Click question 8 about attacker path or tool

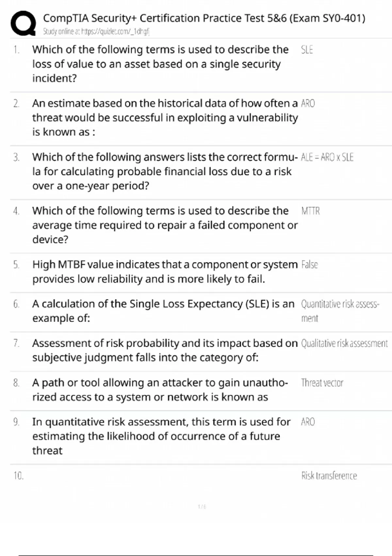click(x=160, y=390)
